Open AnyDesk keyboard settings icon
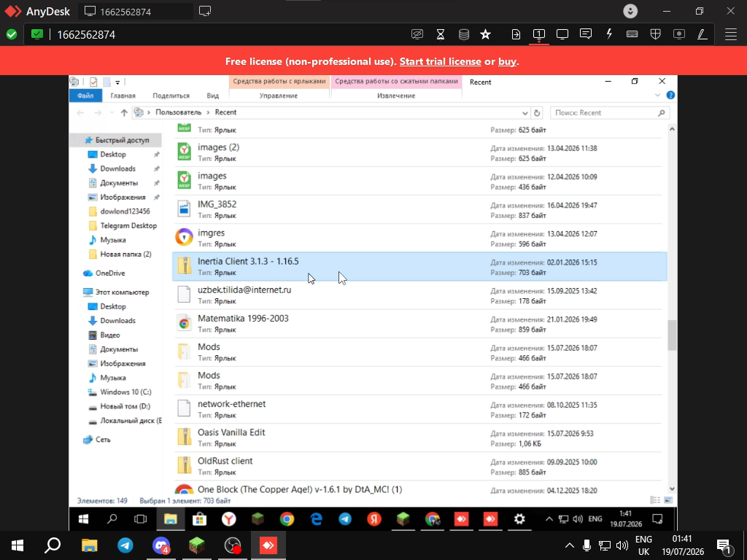The height and width of the screenshot is (560, 747). pos(632,34)
